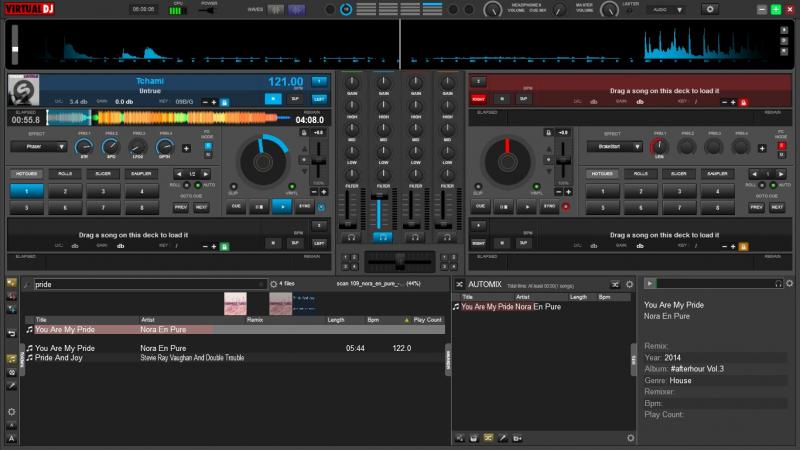Adjust the left deck pitch slider
800x450 pixels.
tap(318, 160)
